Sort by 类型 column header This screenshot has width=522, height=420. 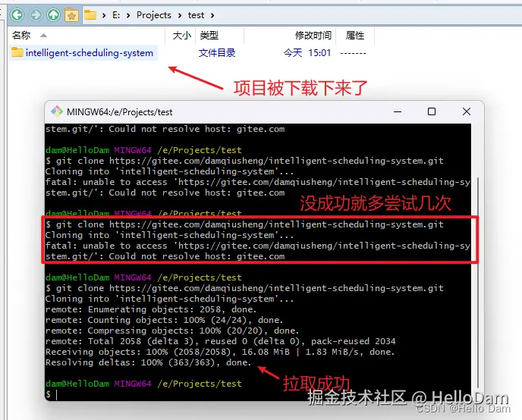(x=209, y=35)
